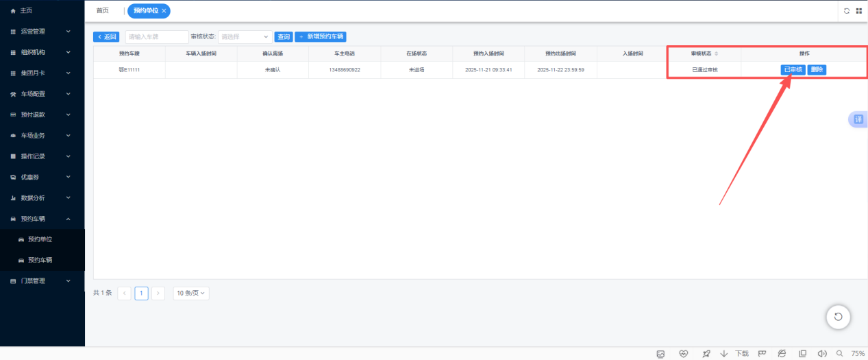Image resolution: width=868 pixels, height=360 pixels.
Task: Click the heart-rate icon in status bar
Action: [683, 354]
